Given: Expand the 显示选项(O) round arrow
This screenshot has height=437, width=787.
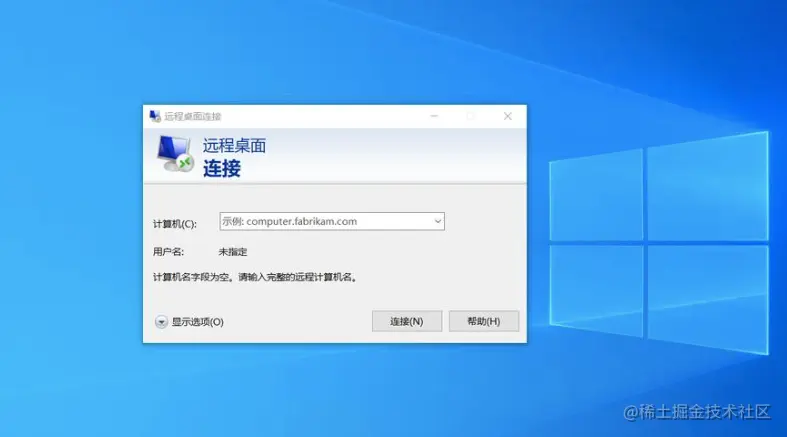Looking at the screenshot, I should (x=161, y=322).
